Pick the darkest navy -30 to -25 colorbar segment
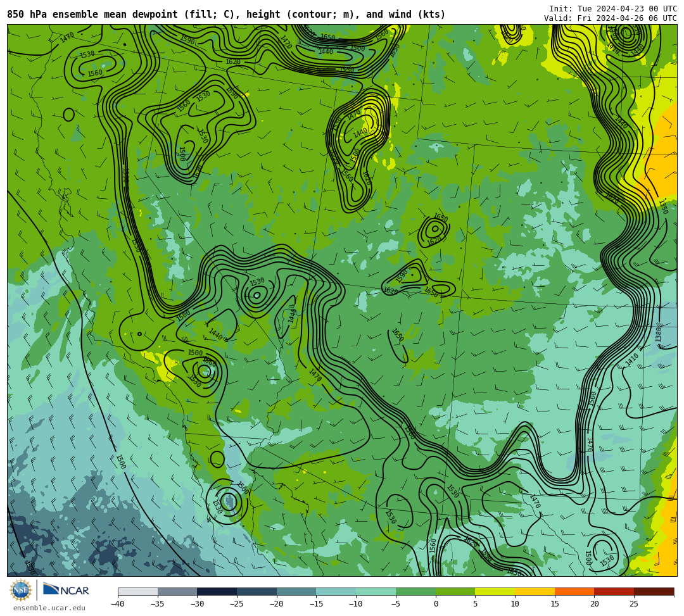Image resolution: width=684 pixels, height=616 pixels. coord(217,591)
